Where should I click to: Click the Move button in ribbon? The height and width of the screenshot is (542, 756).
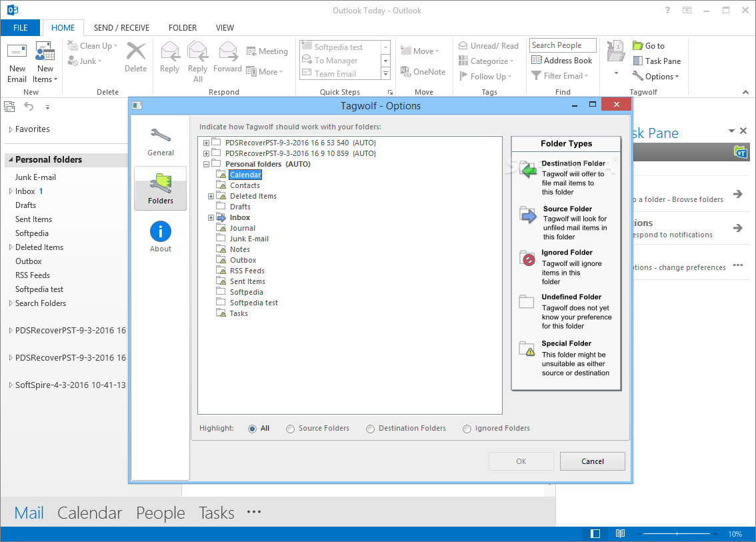(x=419, y=51)
